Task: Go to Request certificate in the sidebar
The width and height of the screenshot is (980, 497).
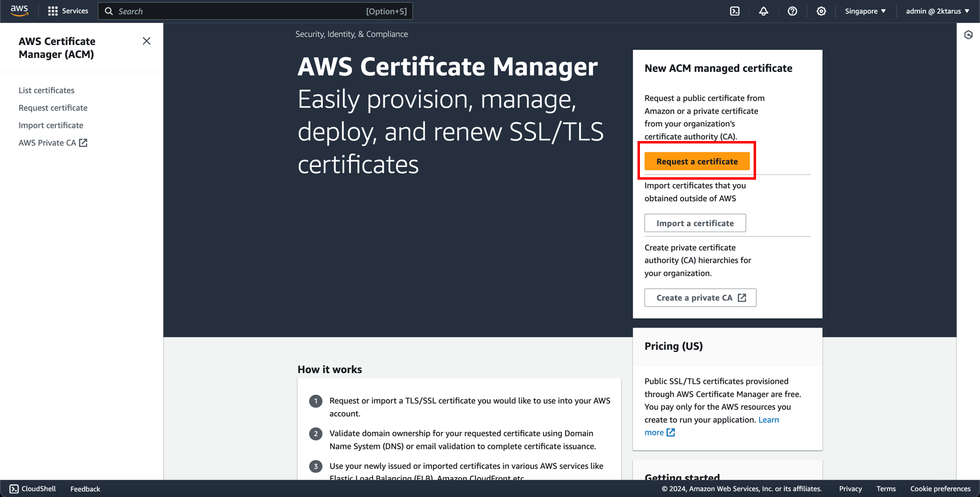Action: pos(53,108)
